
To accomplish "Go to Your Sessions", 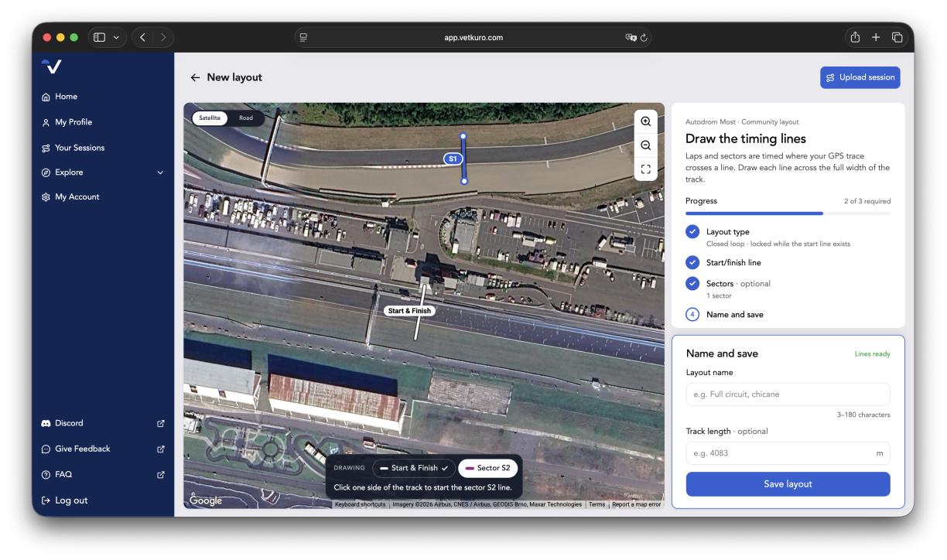I will (x=73, y=148).
